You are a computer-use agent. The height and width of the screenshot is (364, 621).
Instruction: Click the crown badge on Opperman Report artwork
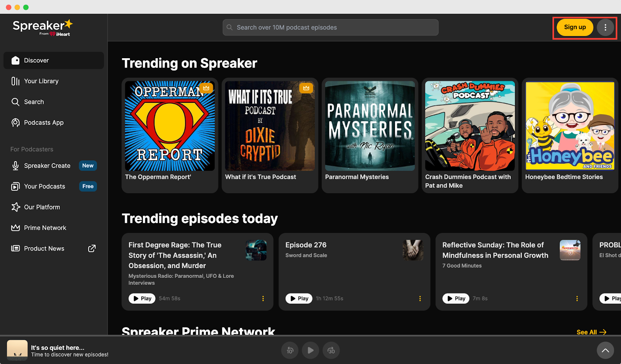pyautogui.click(x=206, y=88)
